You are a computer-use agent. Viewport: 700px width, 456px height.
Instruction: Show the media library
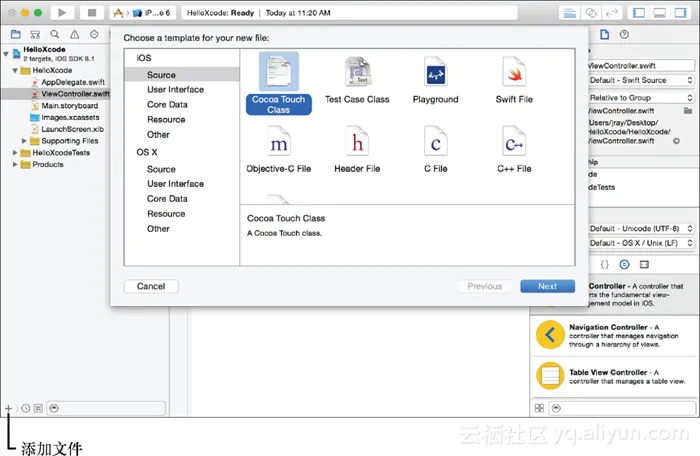644,264
